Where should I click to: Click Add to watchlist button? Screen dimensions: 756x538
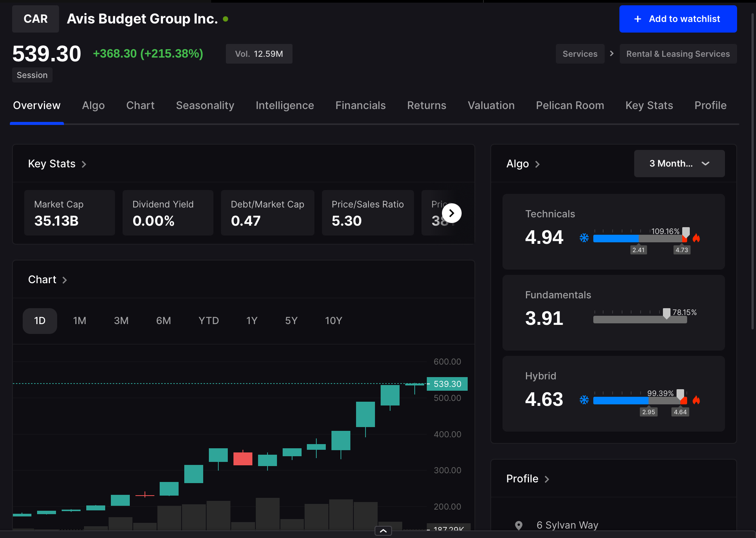(x=678, y=19)
